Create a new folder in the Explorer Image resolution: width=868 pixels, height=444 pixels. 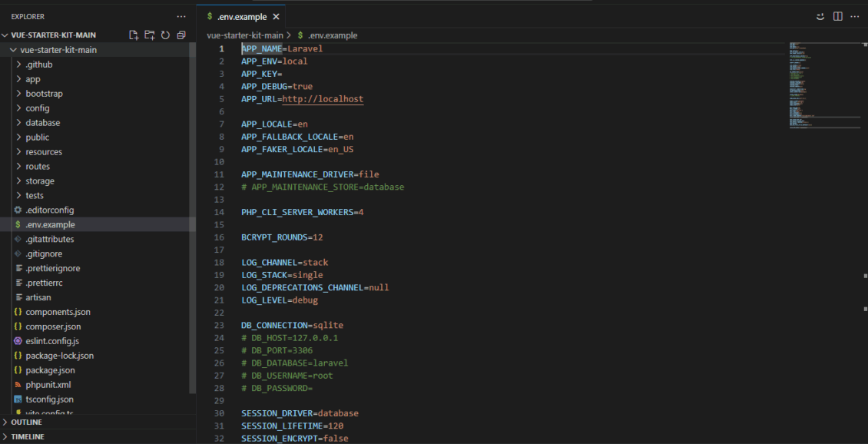149,35
